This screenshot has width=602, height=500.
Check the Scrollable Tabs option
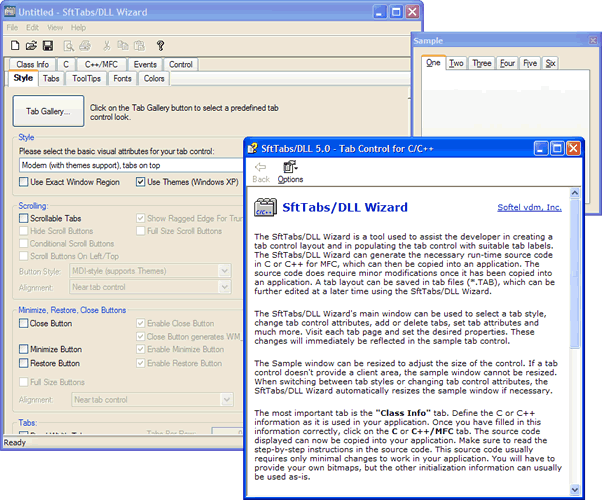(x=24, y=218)
